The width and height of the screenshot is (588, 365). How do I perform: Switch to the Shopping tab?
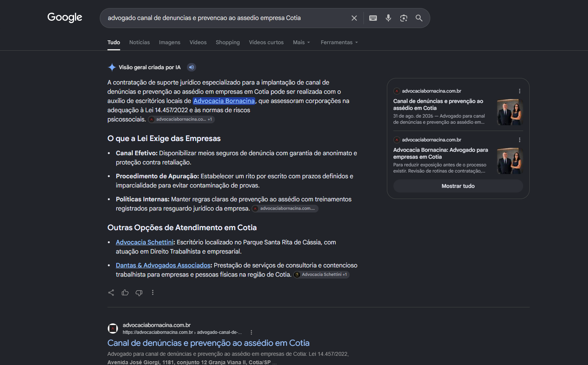[x=228, y=42]
